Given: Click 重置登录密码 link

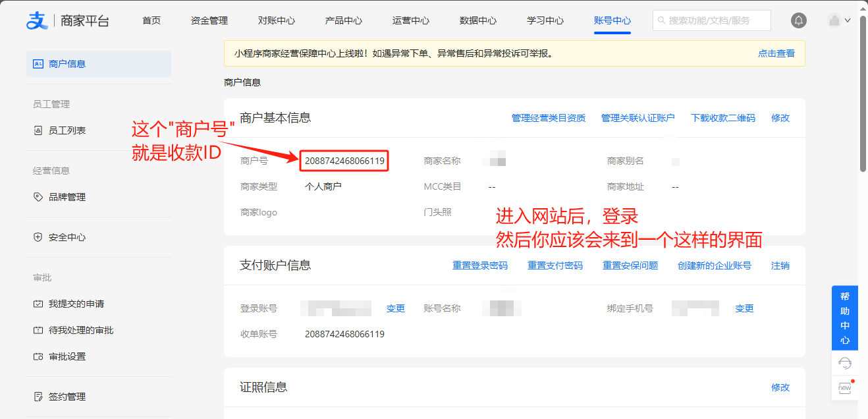Looking at the screenshot, I should click(x=479, y=265).
